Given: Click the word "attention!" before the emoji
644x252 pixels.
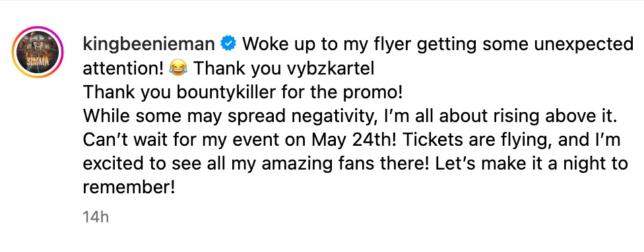Looking at the screenshot, I should tap(123, 69).
